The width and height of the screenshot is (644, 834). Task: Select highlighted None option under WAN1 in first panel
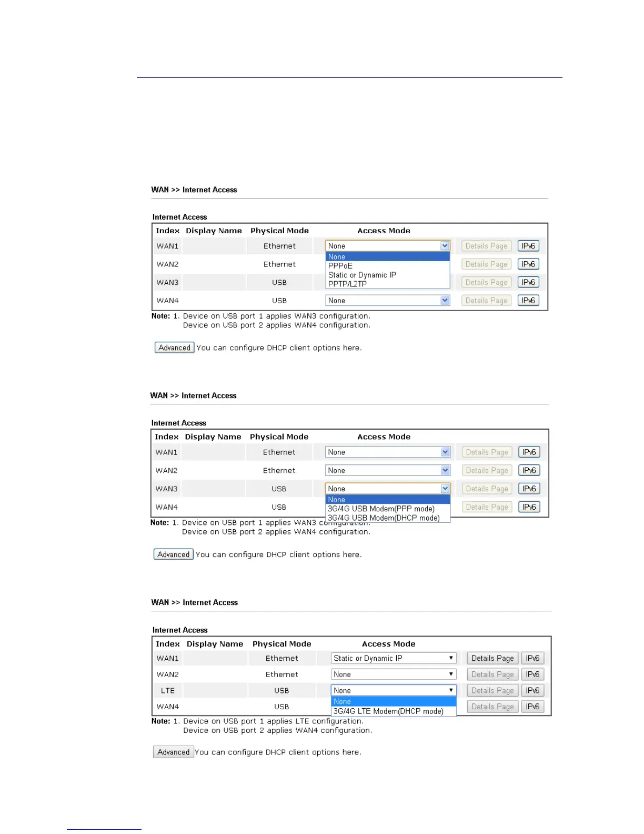pyautogui.click(x=388, y=257)
